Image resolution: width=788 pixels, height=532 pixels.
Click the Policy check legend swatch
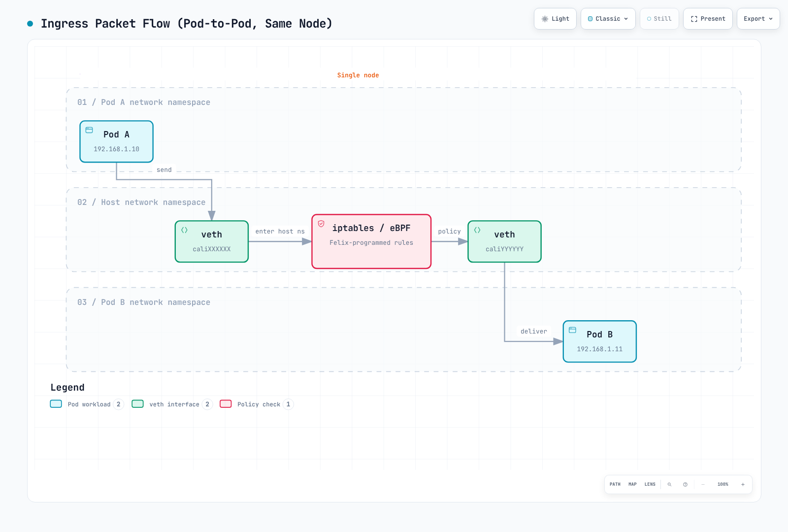pos(226,404)
